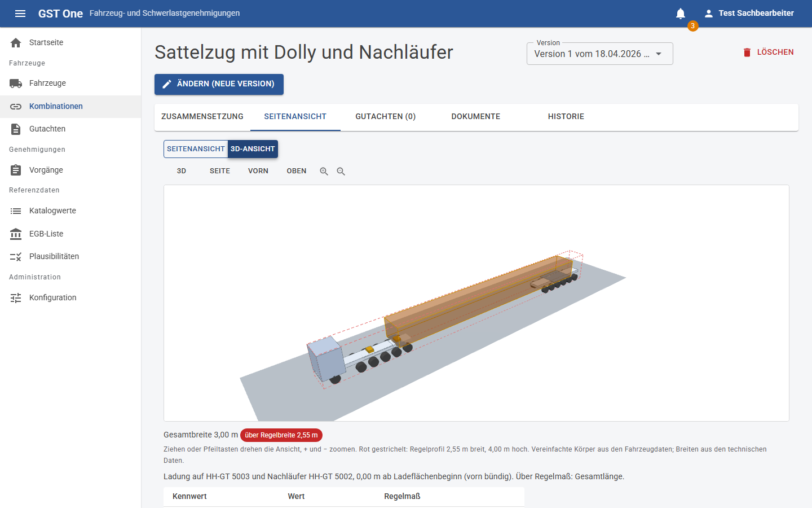
Task: Click the trash icon beside Löschen
Action: coord(747,52)
